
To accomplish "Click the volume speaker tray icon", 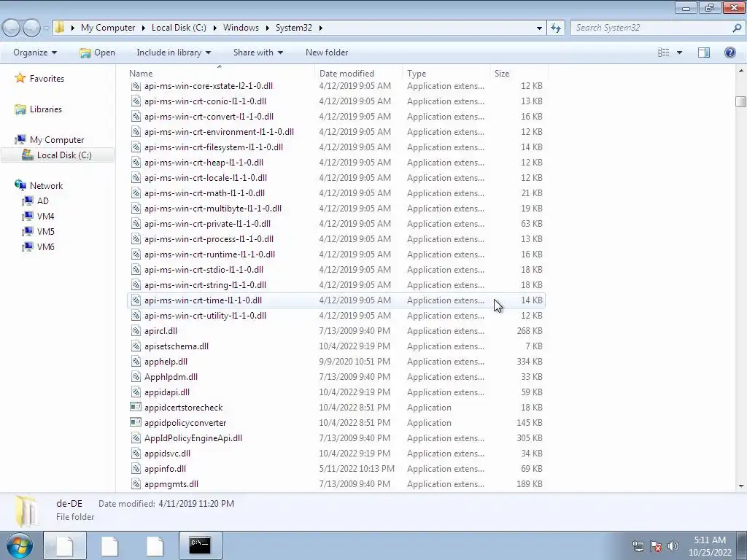I will [x=673, y=546].
